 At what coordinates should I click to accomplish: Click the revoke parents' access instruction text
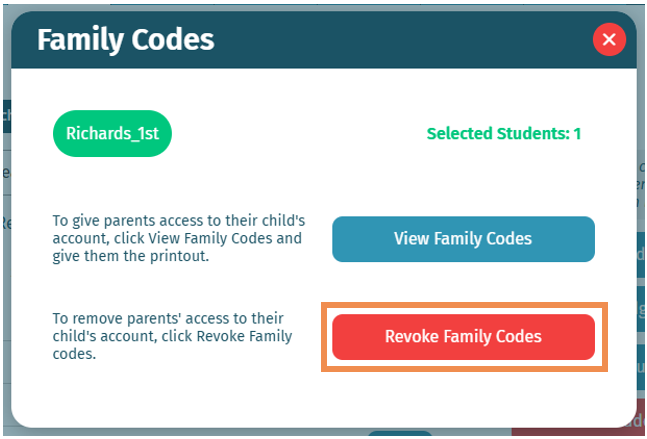(172, 336)
